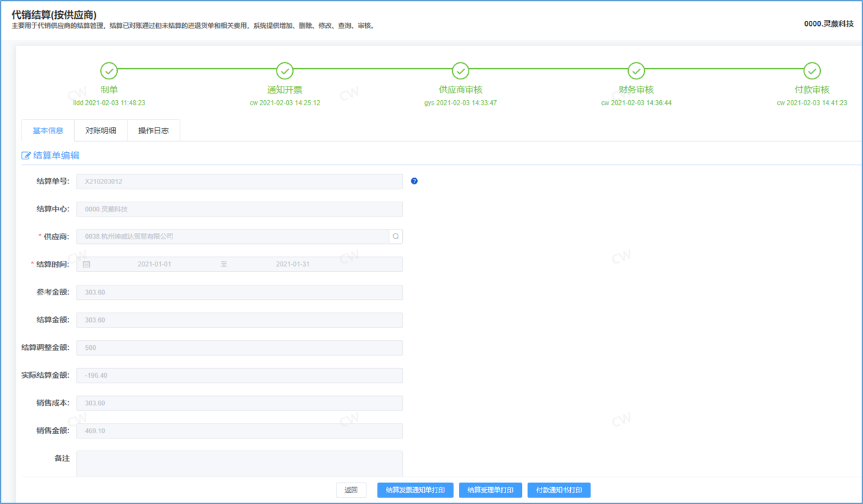Image resolution: width=863 pixels, height=504 pixels.
Task: Click the 供应商审核 step label
Action: click(461, 90)
